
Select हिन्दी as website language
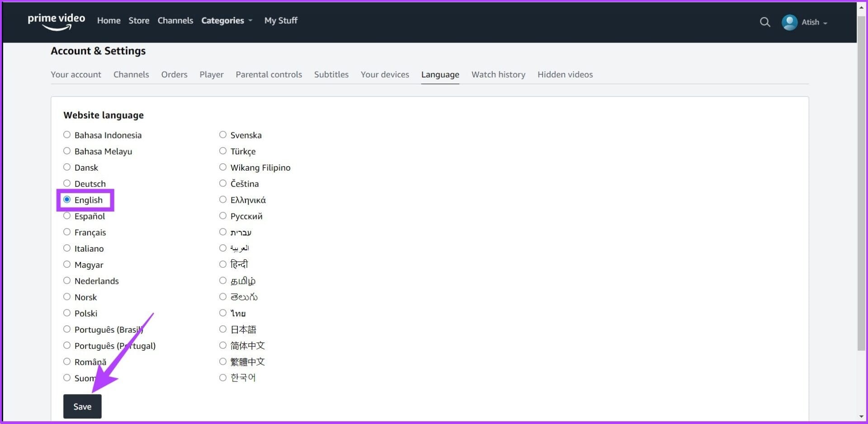(222, 264)
